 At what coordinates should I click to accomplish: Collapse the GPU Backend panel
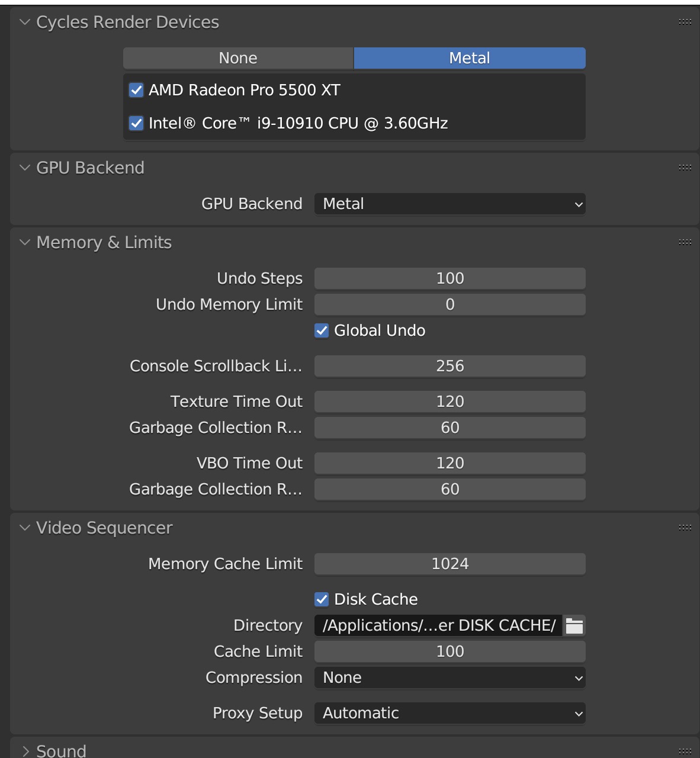[x=25, y=168]
